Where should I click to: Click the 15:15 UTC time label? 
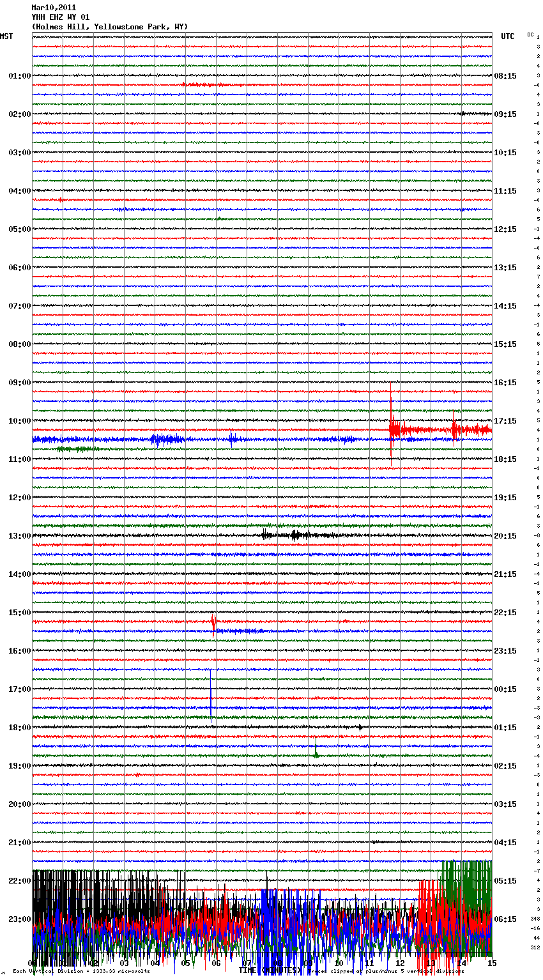click(x=505, y=344)
